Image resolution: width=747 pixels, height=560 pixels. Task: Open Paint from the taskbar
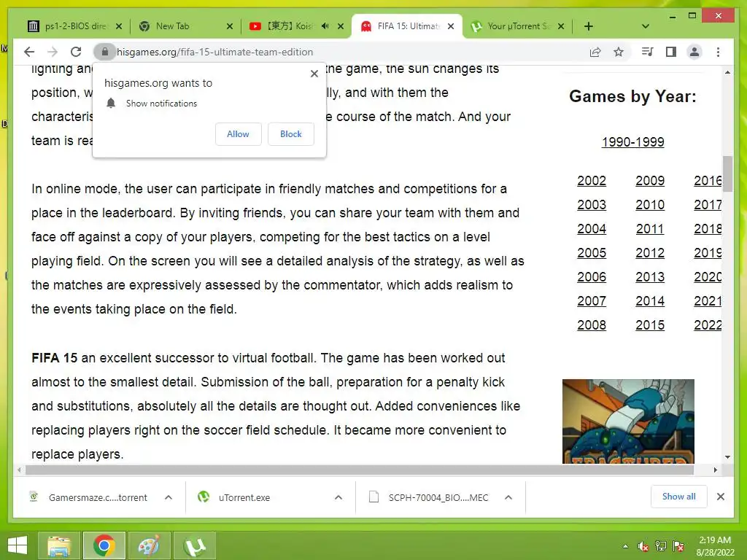149,545
